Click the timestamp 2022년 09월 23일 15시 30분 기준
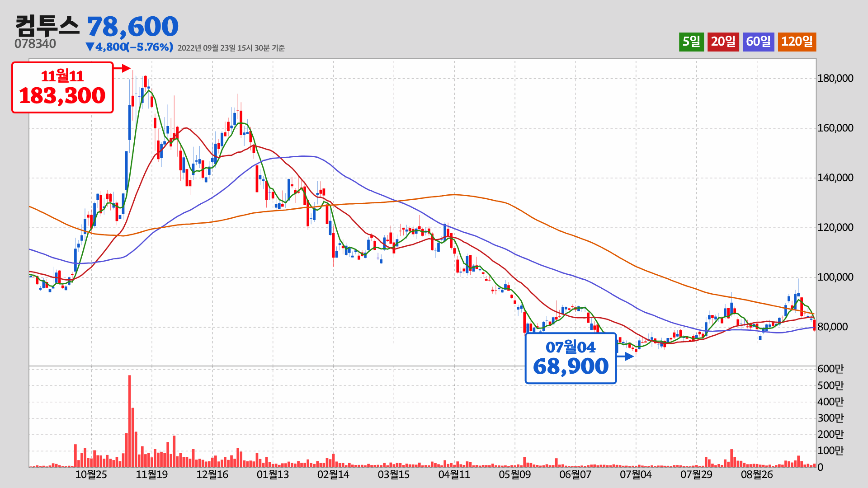This screenshot has height=488, width=868. click(231, 48)
